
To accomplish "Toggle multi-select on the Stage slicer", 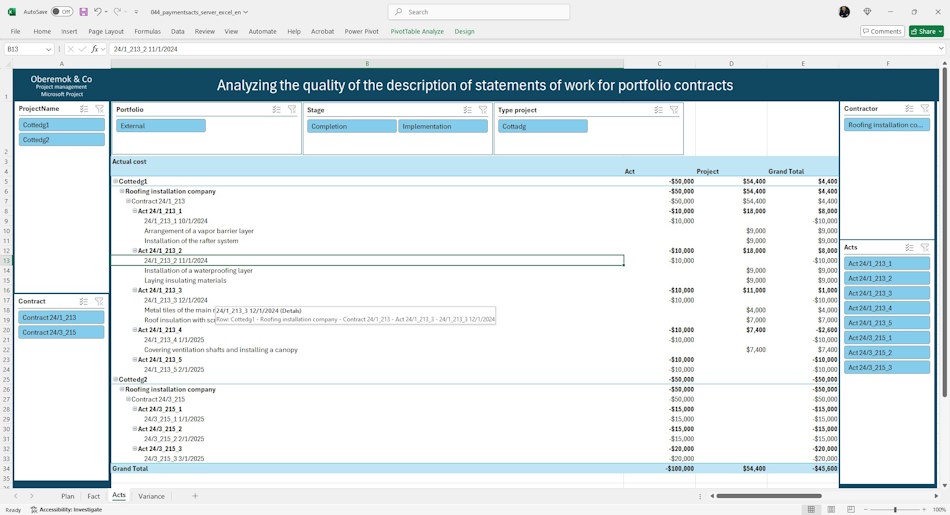I will (x=467, y=110).
